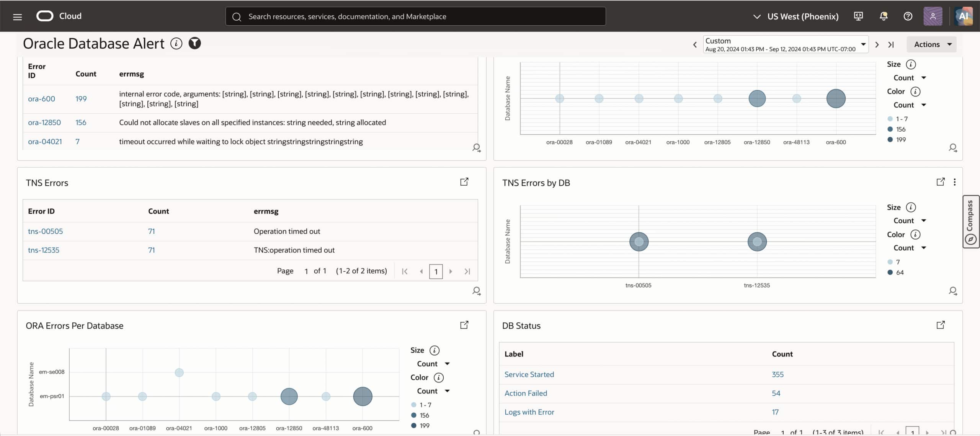
Task: Open the Cloud Shell developer tools icon
Action: [x=858, y=16]
